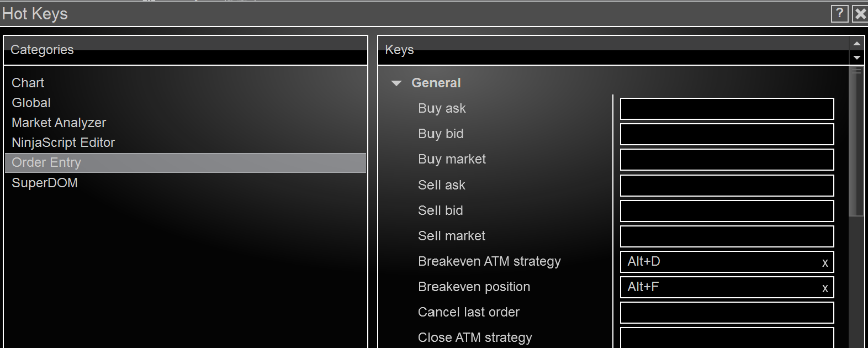Image resolution: width=868 pixels, height=348 pixels.
Task: Open the NinjaScript Editor category
Action: coord(63,143)
